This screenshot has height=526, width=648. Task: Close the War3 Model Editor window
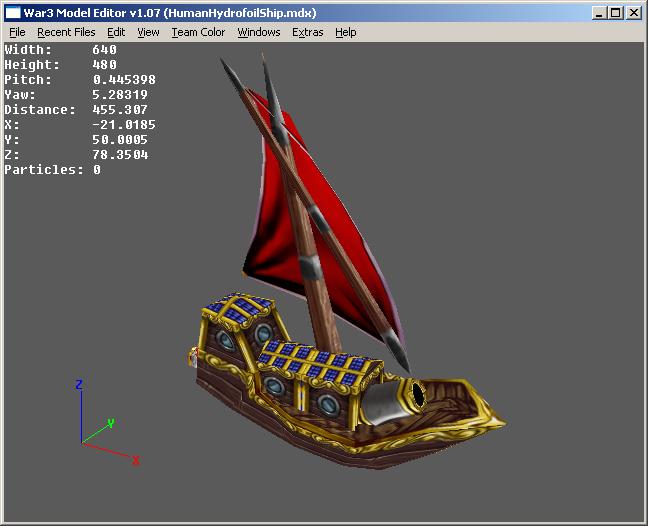click(x=634, y=13)
